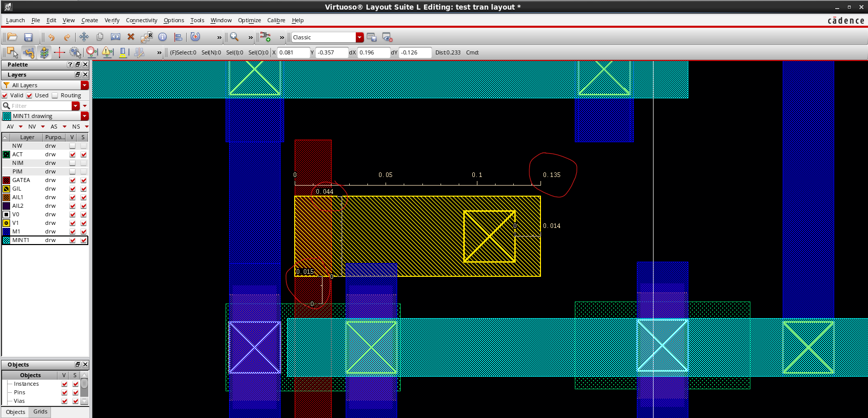Click the Copy icon in the toolbar

[x=100, y=37]
